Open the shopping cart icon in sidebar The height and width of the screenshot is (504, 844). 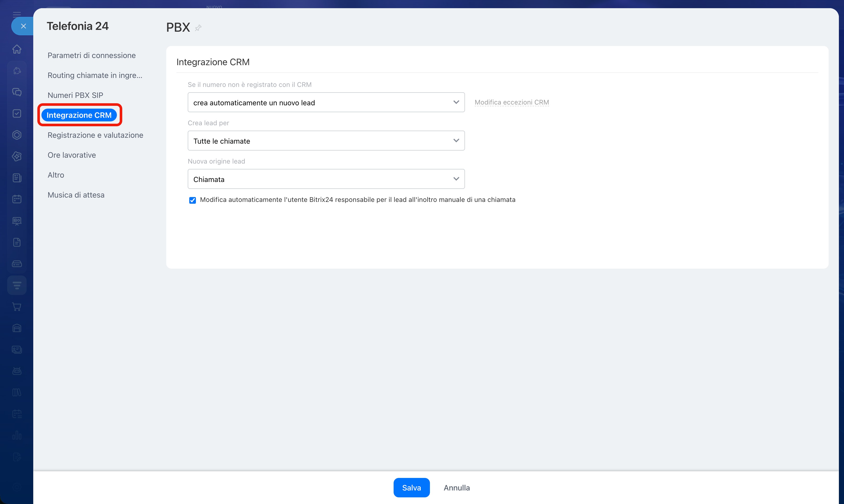click(17, 307)
